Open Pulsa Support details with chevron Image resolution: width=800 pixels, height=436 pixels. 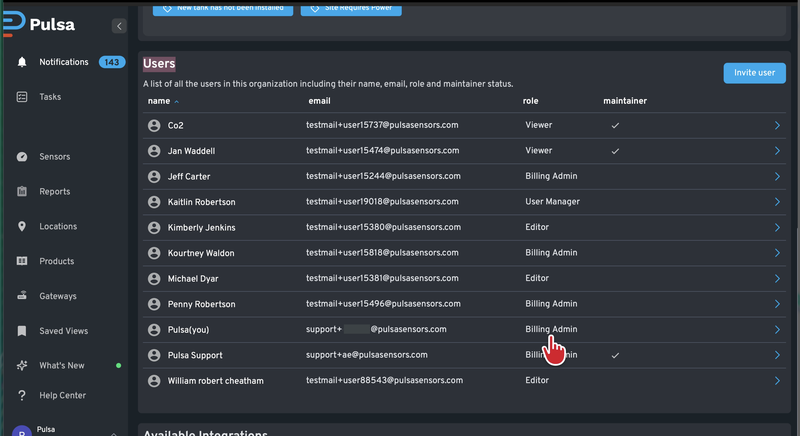pyautogui.click(x=777, y=355)
